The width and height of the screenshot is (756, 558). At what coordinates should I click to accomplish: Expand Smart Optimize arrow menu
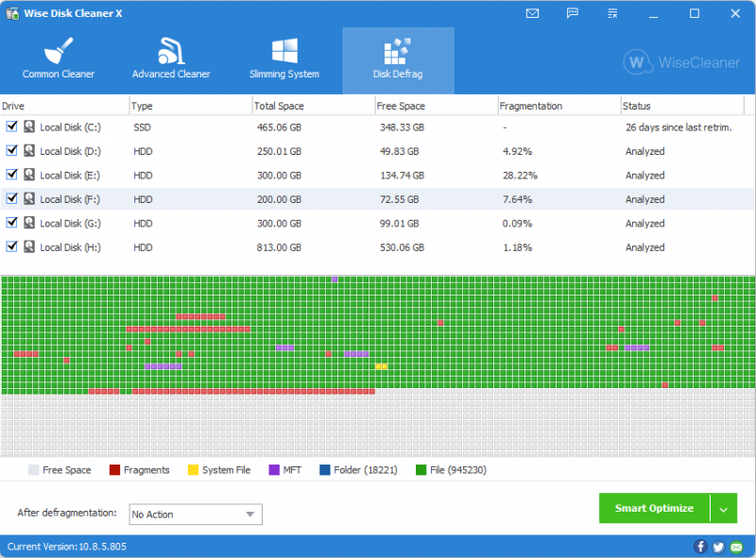click(724, 508)
